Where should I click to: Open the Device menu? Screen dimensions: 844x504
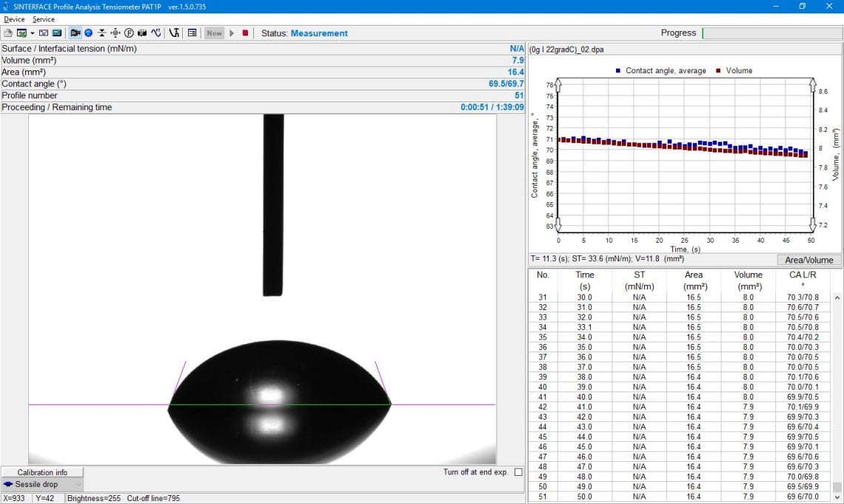pyautogui.click(x=14, y=19)
